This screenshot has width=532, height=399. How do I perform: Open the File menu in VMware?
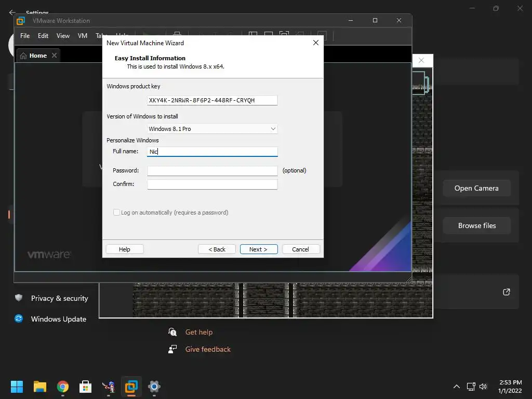[25, 36]
